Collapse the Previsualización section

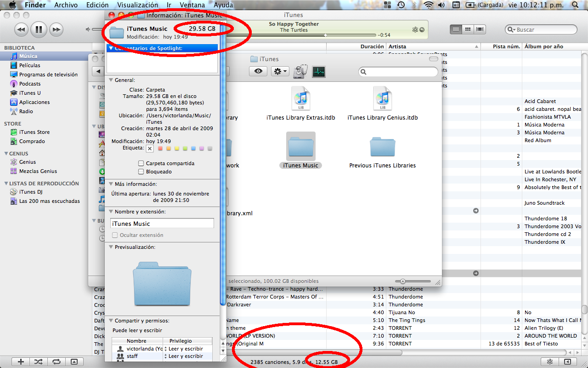(111, 247)
